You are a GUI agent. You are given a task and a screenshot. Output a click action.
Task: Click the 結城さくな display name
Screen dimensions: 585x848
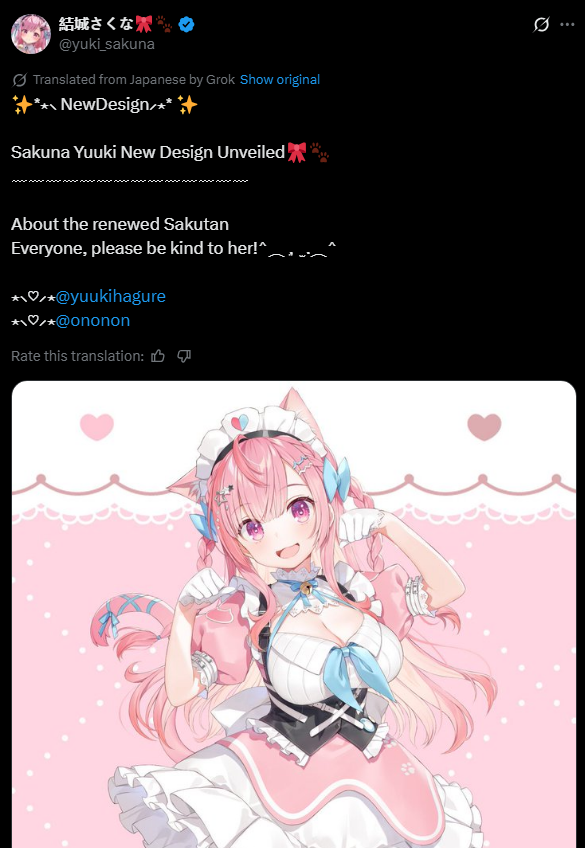coord(96,24)
